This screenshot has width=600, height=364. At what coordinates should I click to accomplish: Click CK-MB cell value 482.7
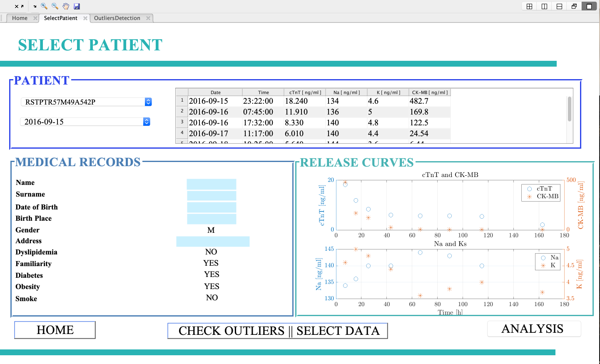430,101
